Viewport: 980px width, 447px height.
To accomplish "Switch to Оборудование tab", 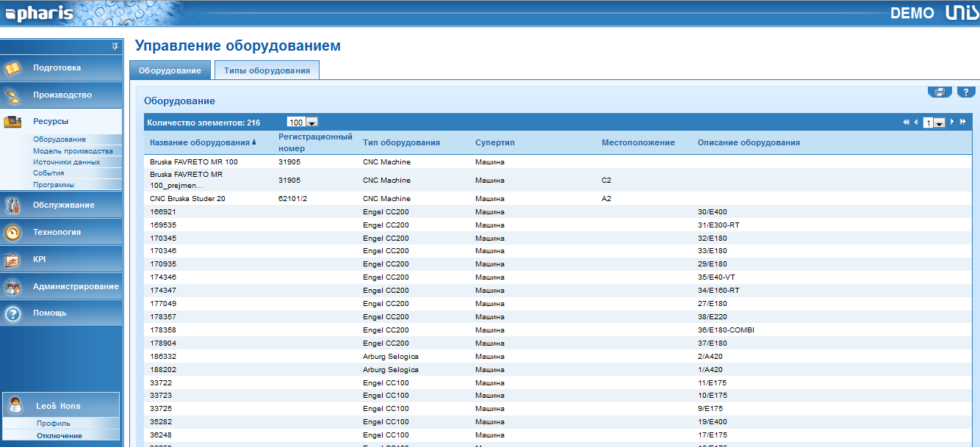I will tap(170, 70).
